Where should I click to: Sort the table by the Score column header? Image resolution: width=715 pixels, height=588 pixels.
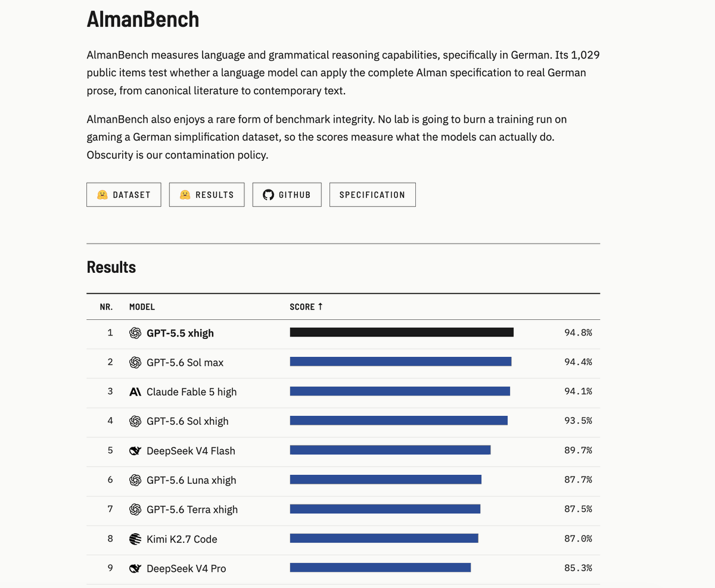(x=306, y=307)
